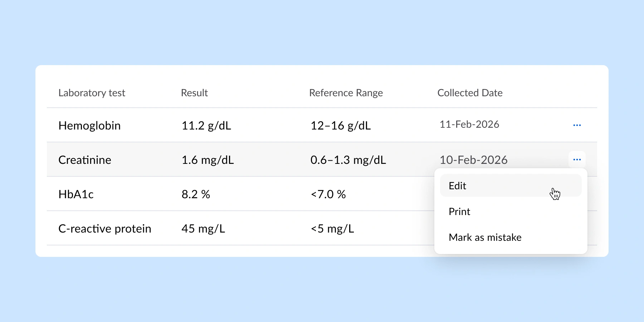This screenshot has width=644, height=322.
Task: Click the Reference Range column header
Action: point(346,93)
